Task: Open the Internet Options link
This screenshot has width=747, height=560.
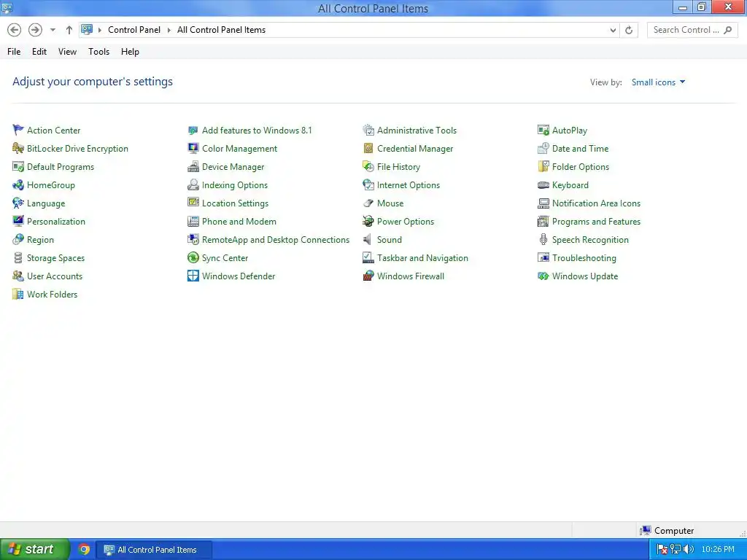Action: 409,184
